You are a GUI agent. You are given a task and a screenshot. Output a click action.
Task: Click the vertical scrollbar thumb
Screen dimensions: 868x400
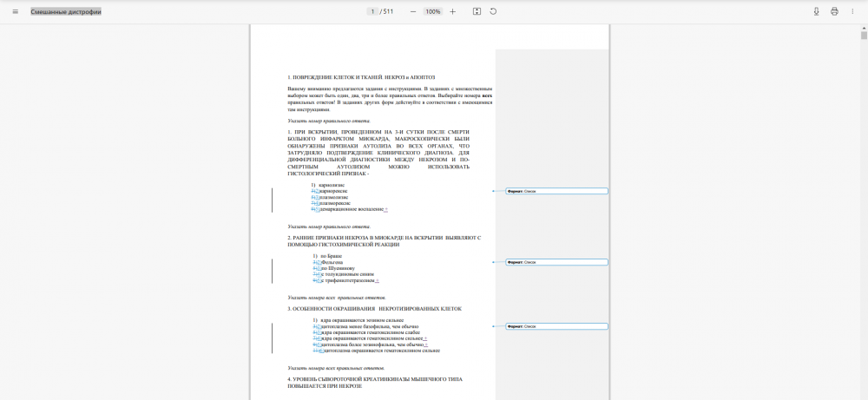pos(864,36)
